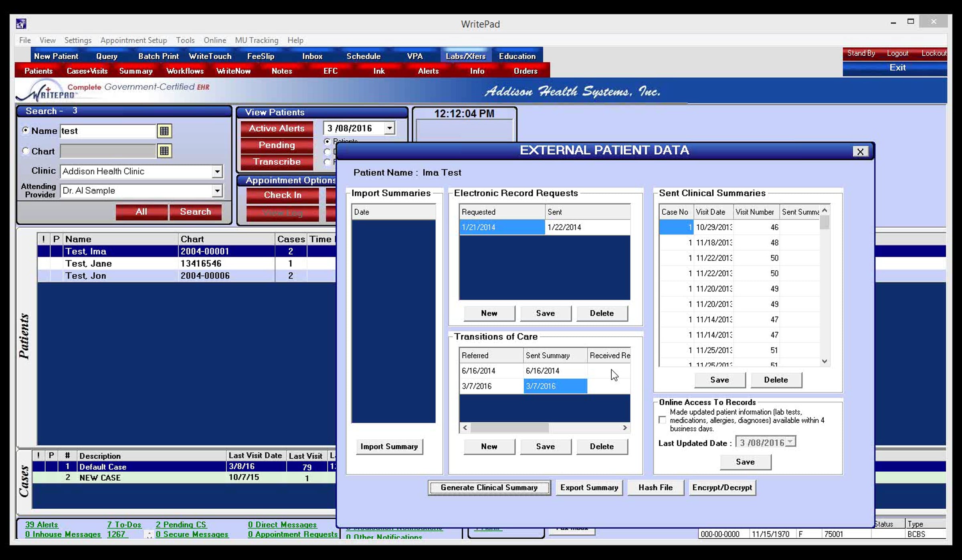Click left arrow of Transitions of Care scrollbar
Viewport: 962px width, 560px height.
[465, 428]
